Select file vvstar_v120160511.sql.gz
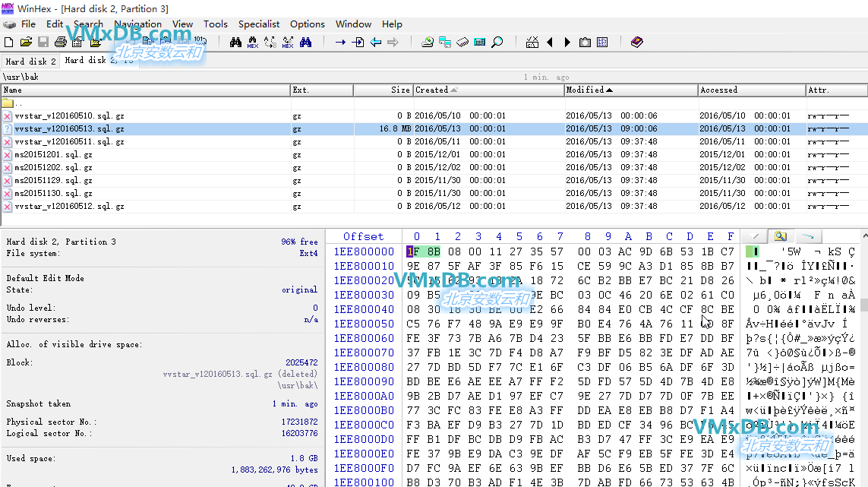This screenshot has height=487, width=868. pos(69,142)
